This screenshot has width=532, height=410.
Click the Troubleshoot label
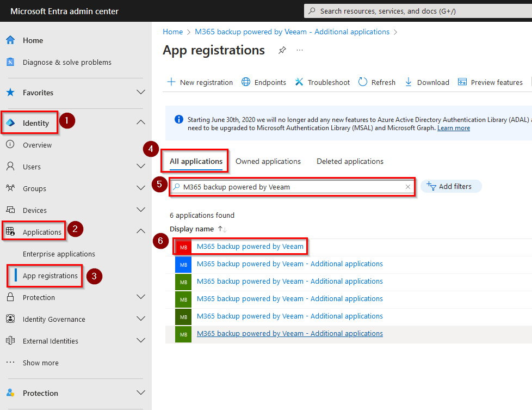coord(329,82)
